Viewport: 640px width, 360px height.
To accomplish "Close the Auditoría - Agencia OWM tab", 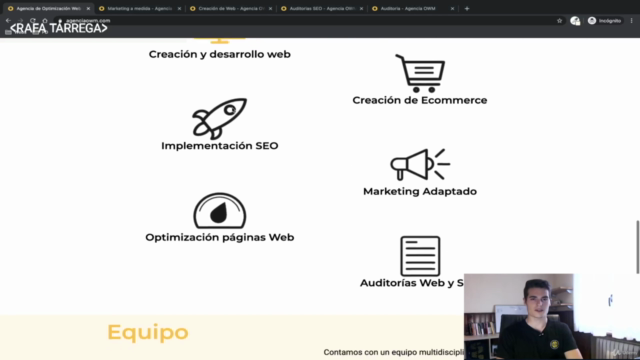I will (x=452, y=9).
